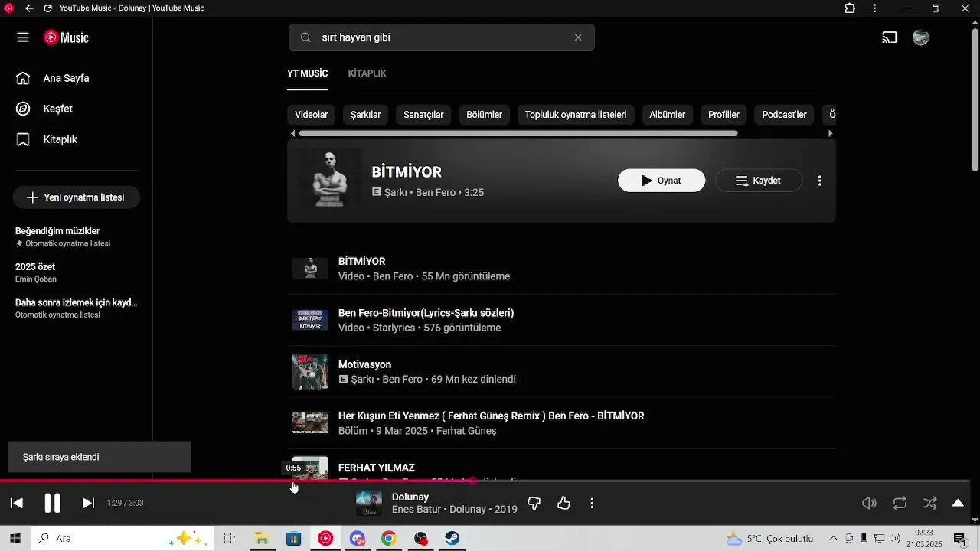Like the song Dolunay
The image size is (980, 551).
click(x=564, y=503)
